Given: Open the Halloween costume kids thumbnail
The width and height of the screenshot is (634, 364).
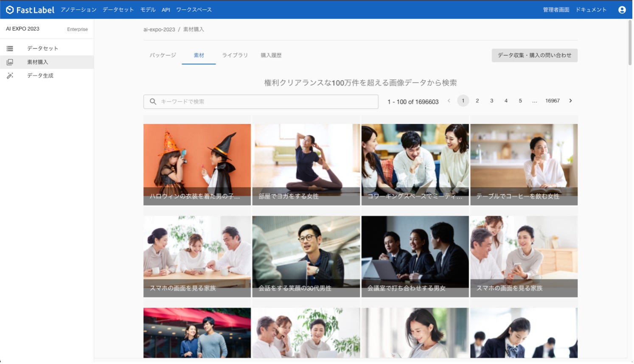Looking at the screenshot, I should pyautogui.click(x=197, y=165).
